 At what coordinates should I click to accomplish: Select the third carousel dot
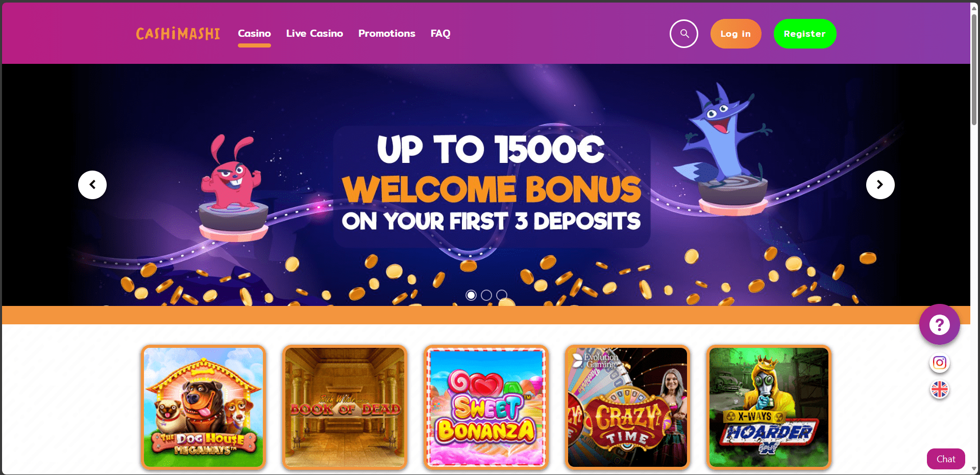coord(502,295)
